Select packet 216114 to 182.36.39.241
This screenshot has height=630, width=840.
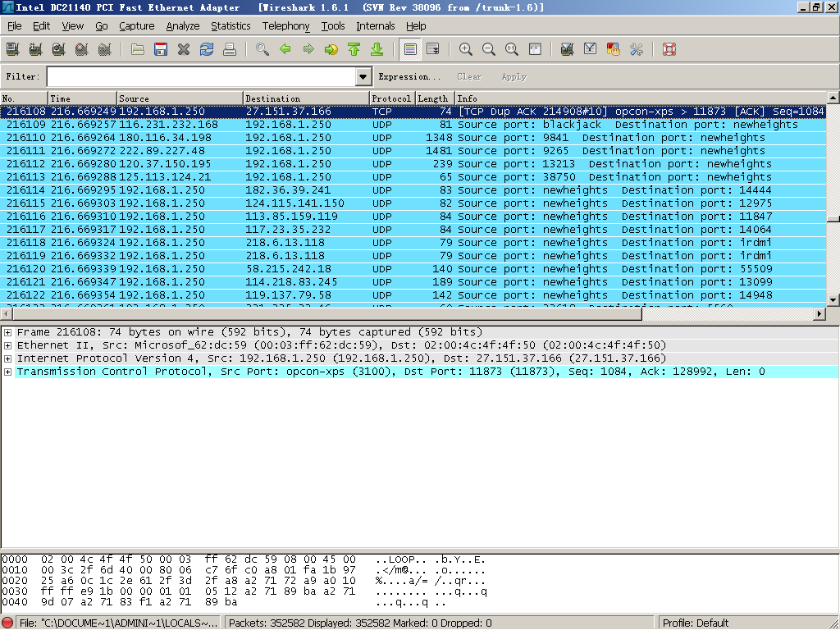tap(413, 190)
